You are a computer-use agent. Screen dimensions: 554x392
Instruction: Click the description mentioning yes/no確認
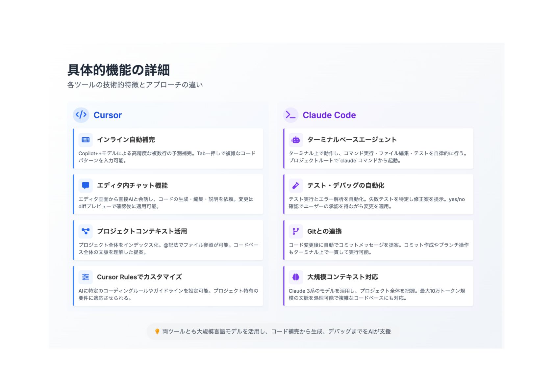[377, 202]
